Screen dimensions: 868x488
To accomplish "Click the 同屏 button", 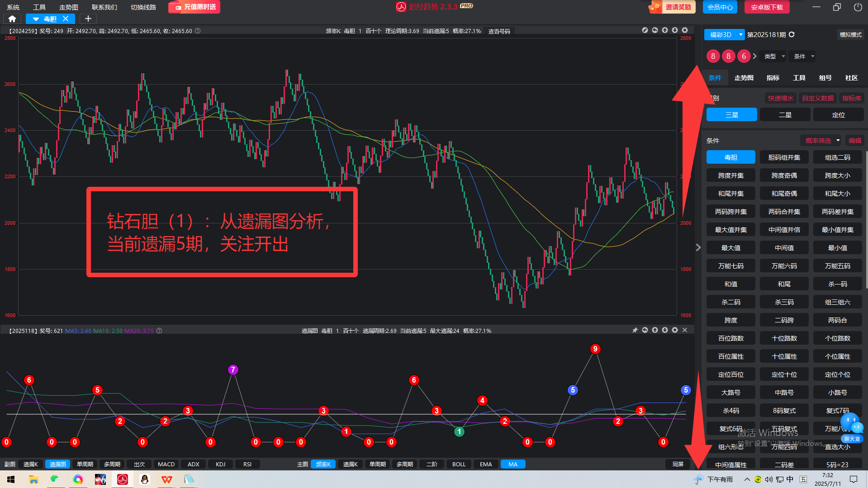I will point(678,464).
